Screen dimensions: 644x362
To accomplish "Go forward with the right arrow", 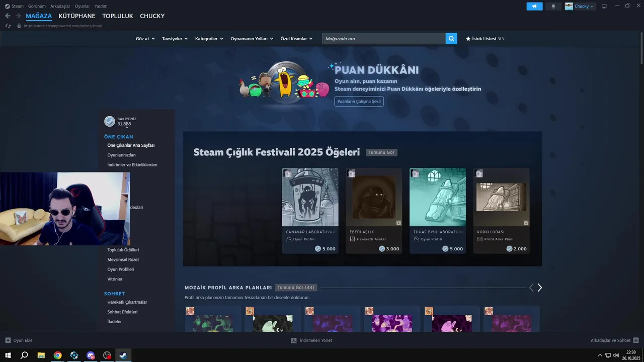I will 18,16.
